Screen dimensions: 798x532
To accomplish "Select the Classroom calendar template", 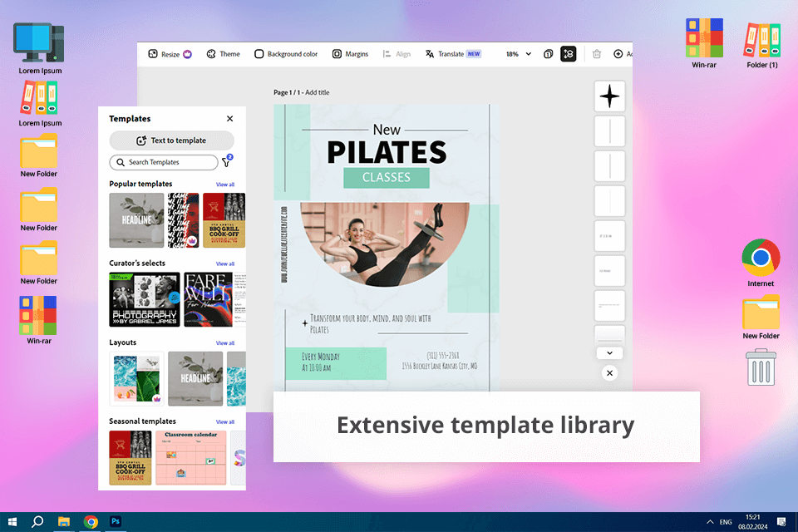I will point(191,458).
